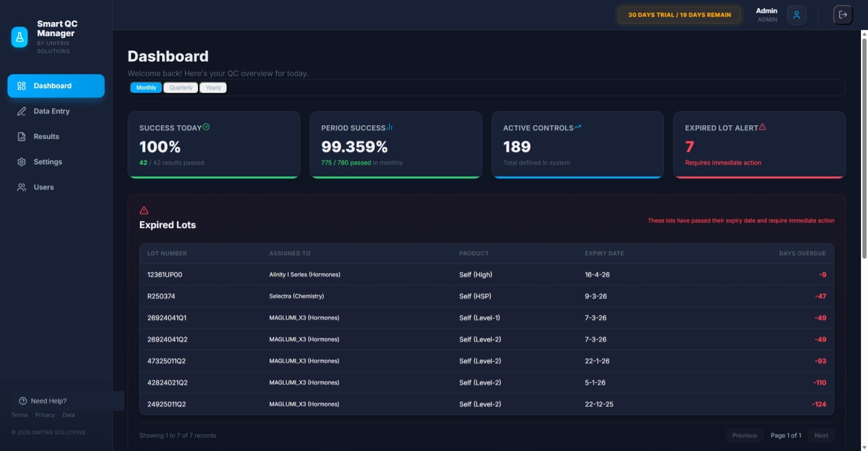This screenshot has height=451, width=868.
Task: Click the Dashboard grid icon in sidebar
Action: click(x=22, y=86)
